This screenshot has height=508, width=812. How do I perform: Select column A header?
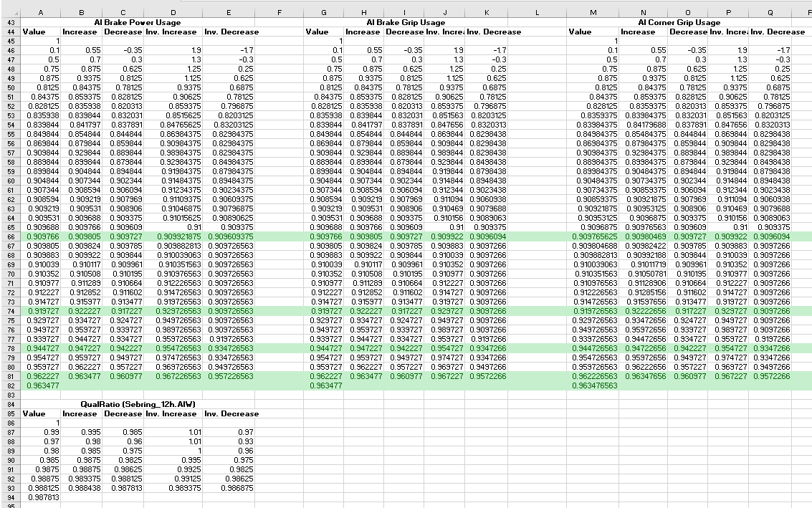41,12
